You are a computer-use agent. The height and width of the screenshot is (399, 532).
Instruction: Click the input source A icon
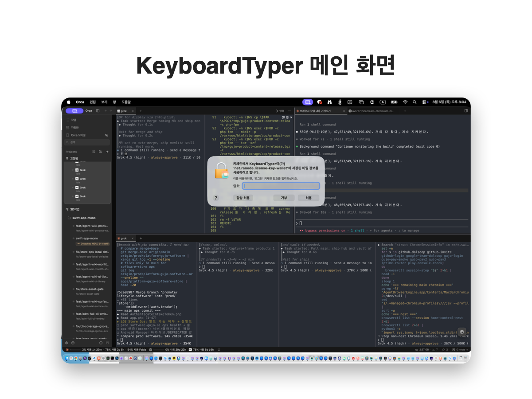pos(383,102)
